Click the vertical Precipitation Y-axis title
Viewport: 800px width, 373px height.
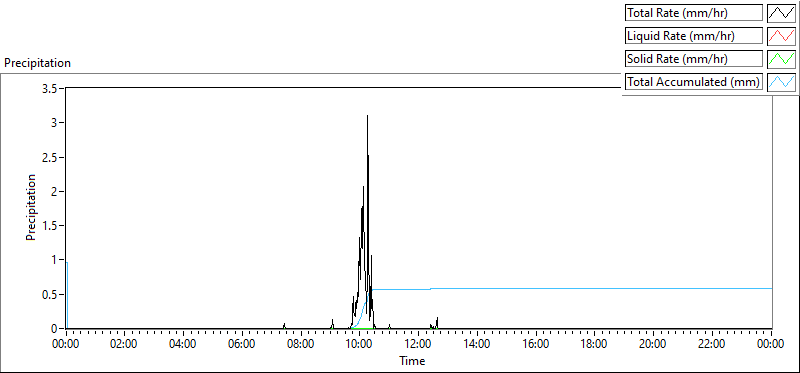click(31, 207)
